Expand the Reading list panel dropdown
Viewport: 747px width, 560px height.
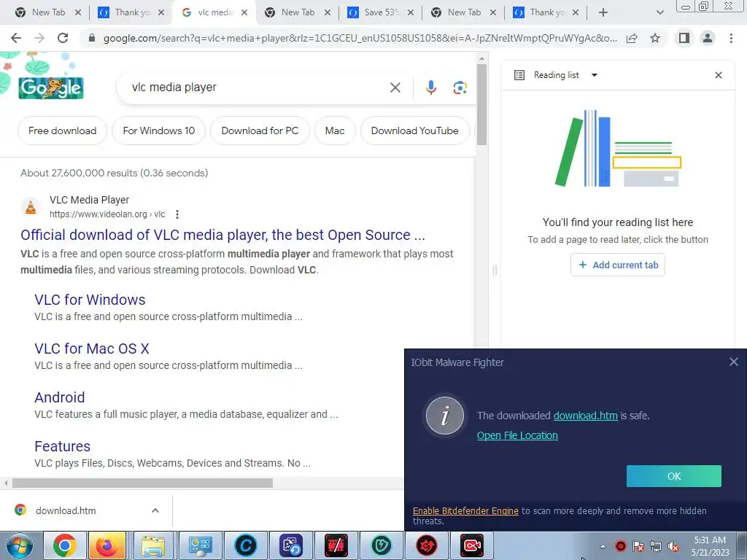pos(594,75)
